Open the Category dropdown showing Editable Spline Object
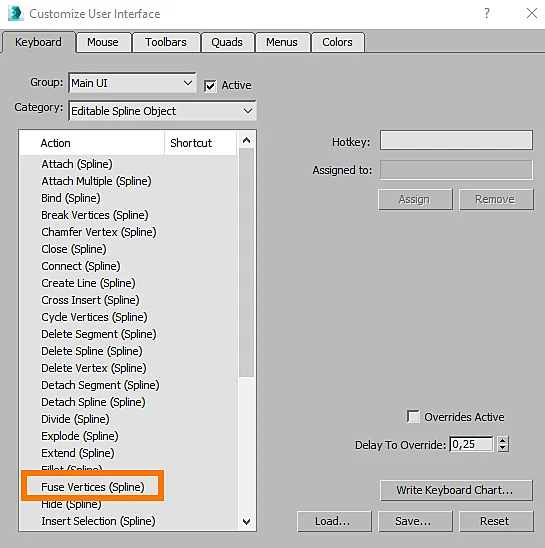Screen dimensions: 545x548 click(x=162, y=111)
